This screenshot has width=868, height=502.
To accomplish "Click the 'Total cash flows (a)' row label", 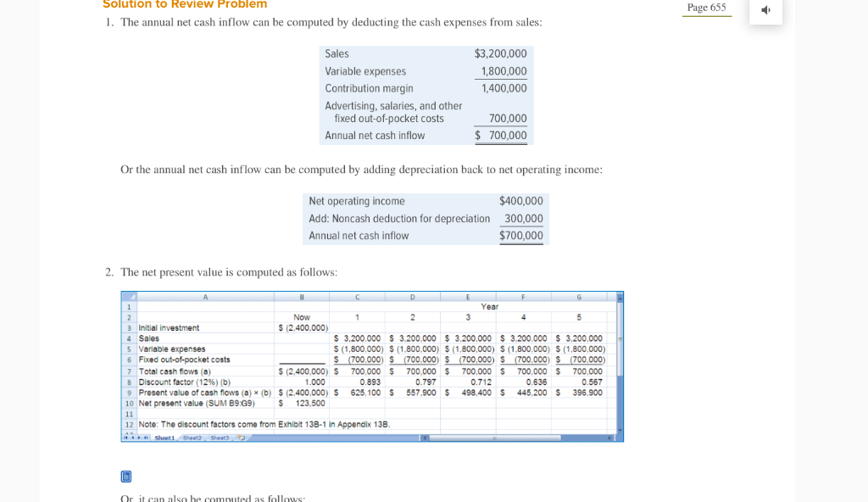I will (x=175, y=371).
